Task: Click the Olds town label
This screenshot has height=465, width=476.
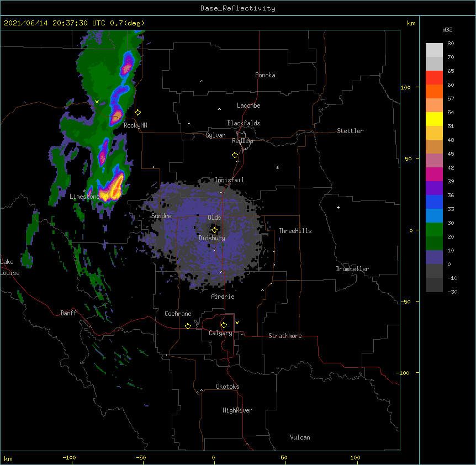Action: 214,218
